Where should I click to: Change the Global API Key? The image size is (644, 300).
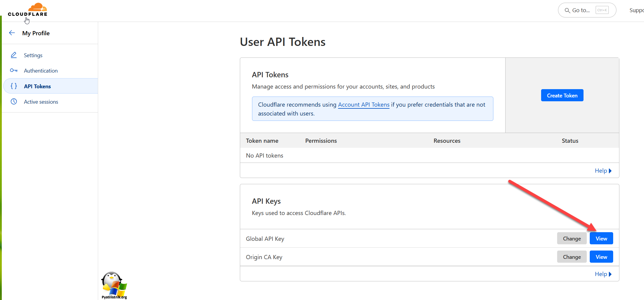(x=572, y=238)
